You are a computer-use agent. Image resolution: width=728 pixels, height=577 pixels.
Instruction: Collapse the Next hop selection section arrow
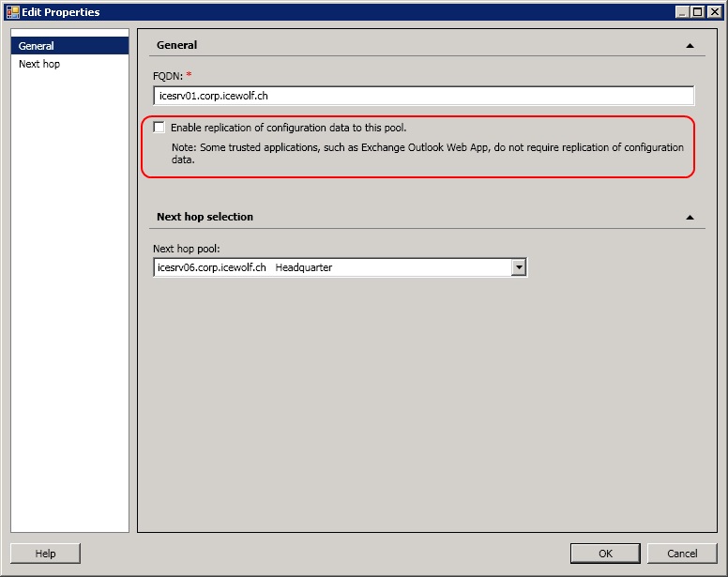point(690,218)
